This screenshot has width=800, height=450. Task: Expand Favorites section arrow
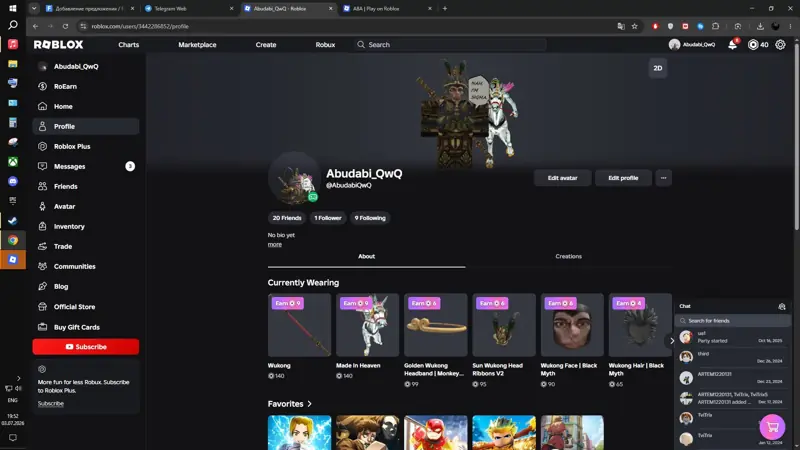click(309, 404)
